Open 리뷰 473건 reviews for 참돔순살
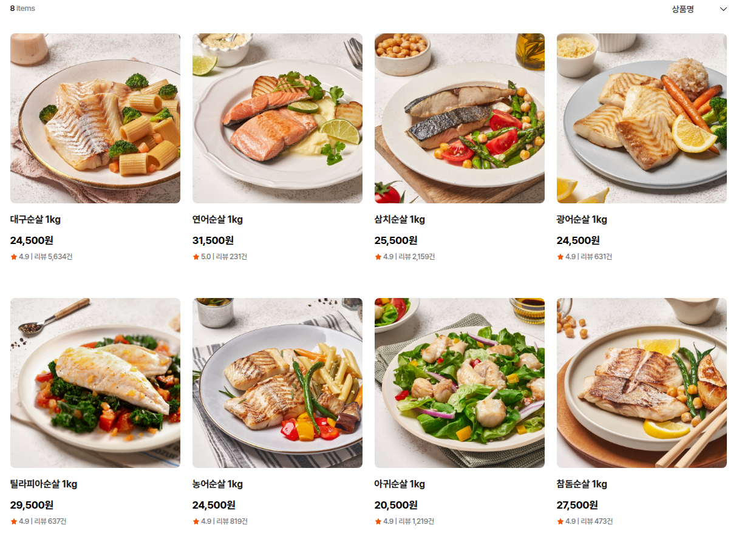Screen dimensions: 756x542 [596, 521]
